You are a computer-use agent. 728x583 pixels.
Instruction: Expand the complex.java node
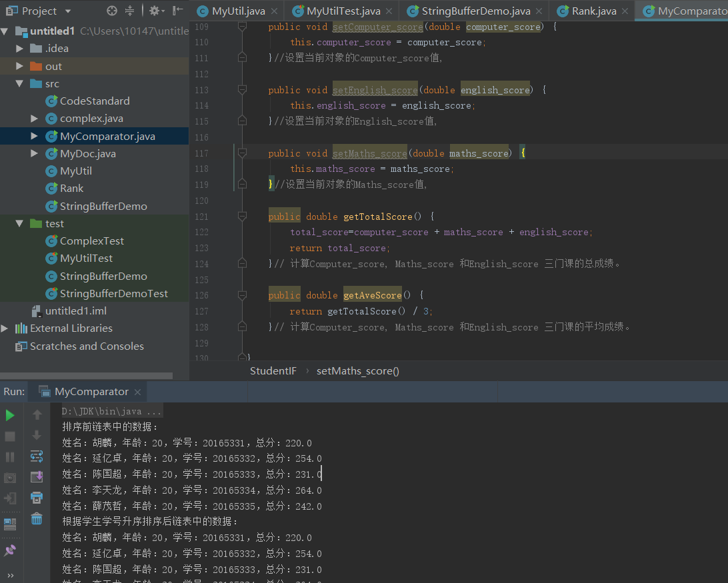point(34,119)
